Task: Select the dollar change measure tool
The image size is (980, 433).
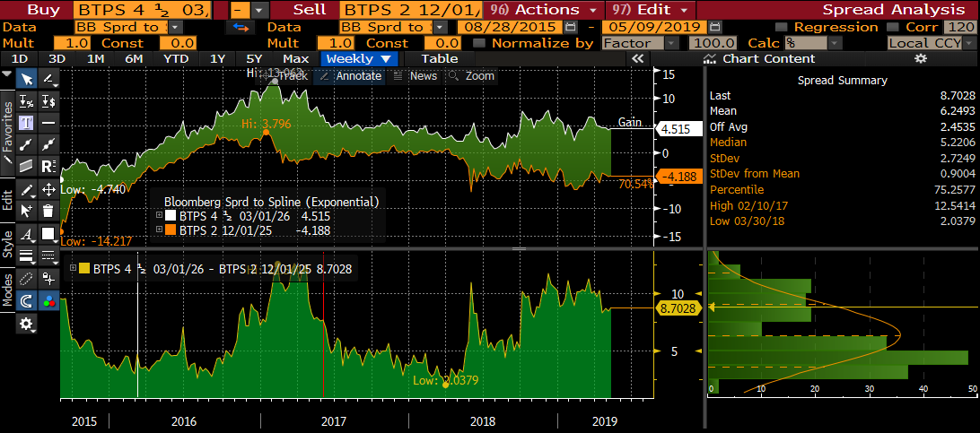Action: click(x=48, y=101)
